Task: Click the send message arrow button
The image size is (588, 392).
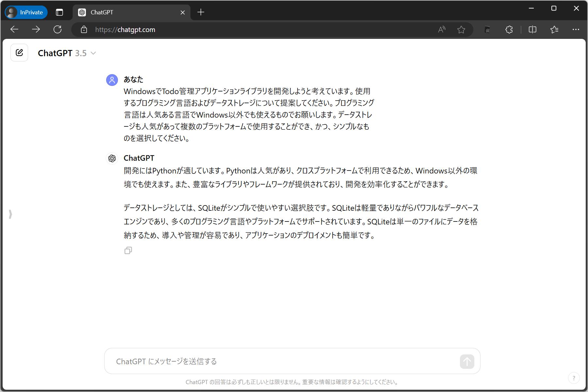Action: [x=467, y=361]
